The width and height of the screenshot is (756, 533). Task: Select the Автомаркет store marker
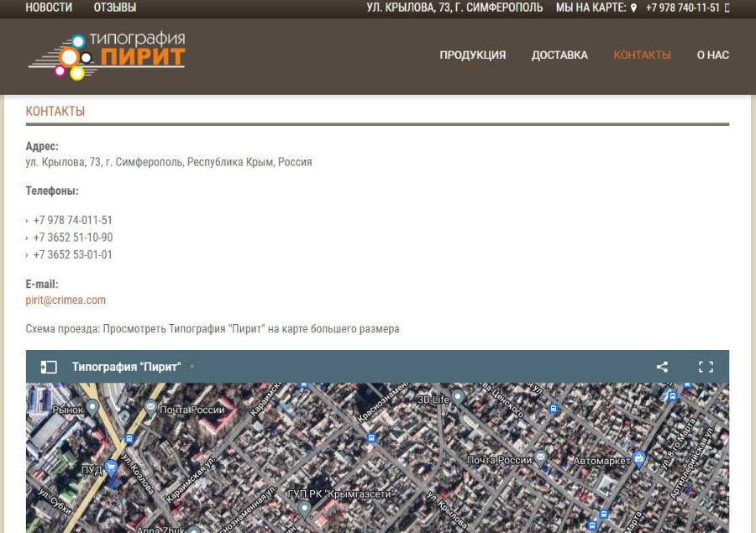coord(639,458)
